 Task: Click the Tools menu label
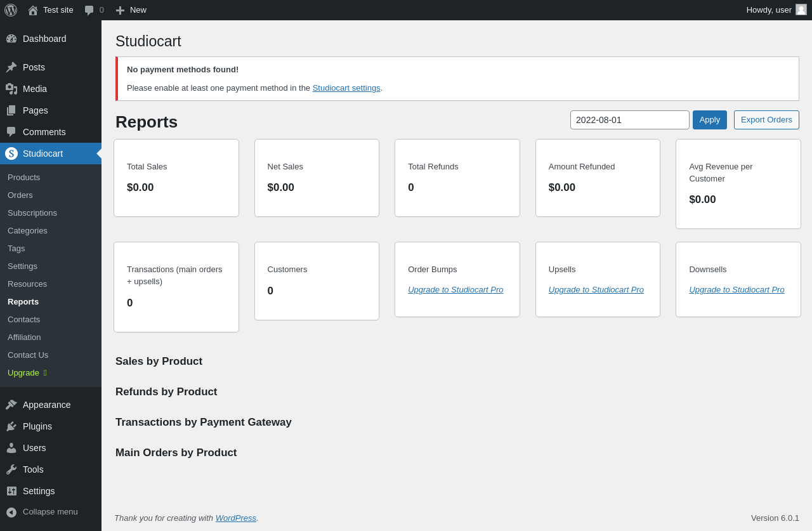tap(33, 469)
